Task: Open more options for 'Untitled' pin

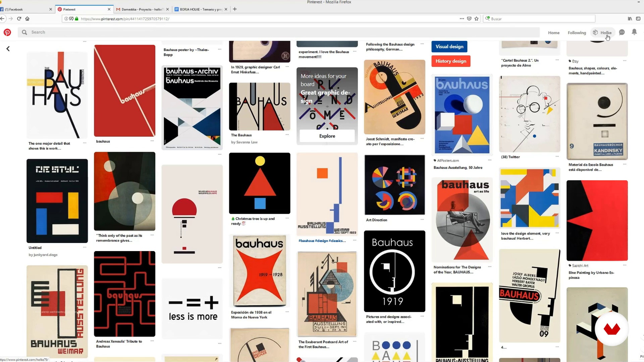Action: (85, 247)
